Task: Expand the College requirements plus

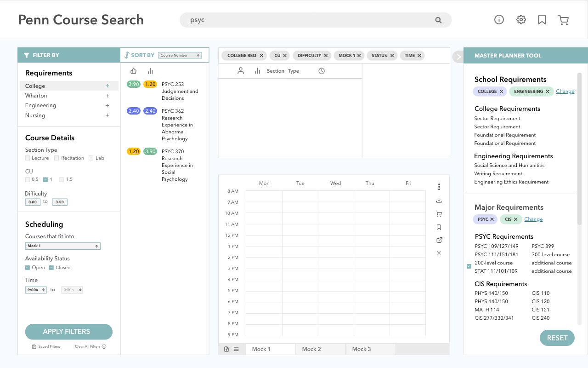Action: [107, 86]
